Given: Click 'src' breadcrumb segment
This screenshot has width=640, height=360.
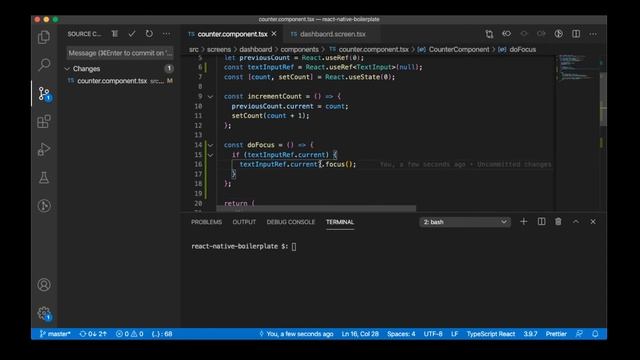Looking at the screenshot, I should tap(193, 49).
